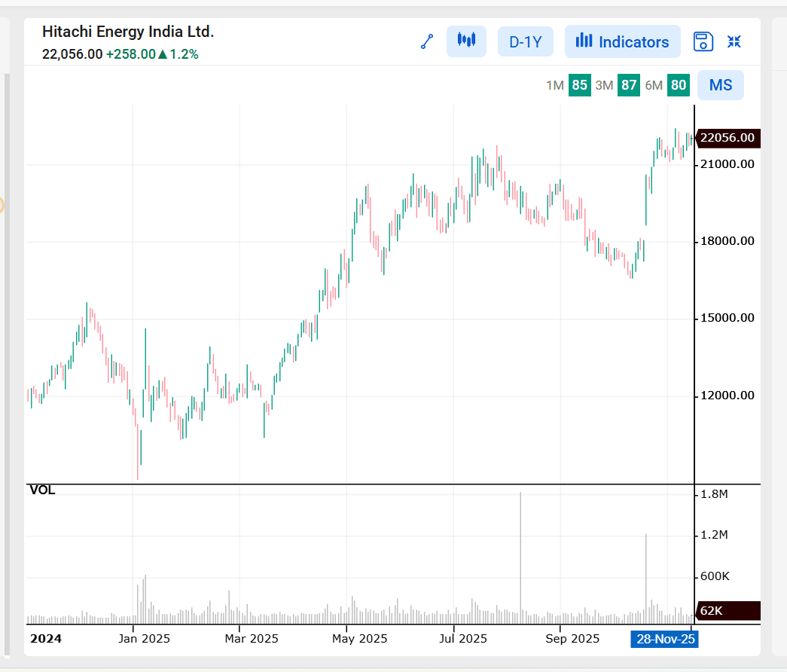The image size is (787, 672).
Task: Save the chart layout using disk icon
Action: (x=703, y=41)
